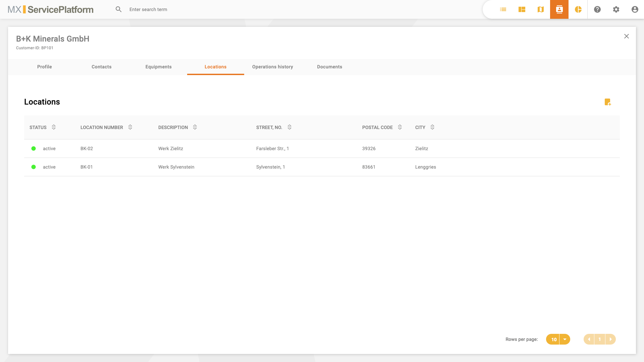Viewport: 644px width, 362px height.
Task: Go to the next page arrow
Action: click(610, 339)
